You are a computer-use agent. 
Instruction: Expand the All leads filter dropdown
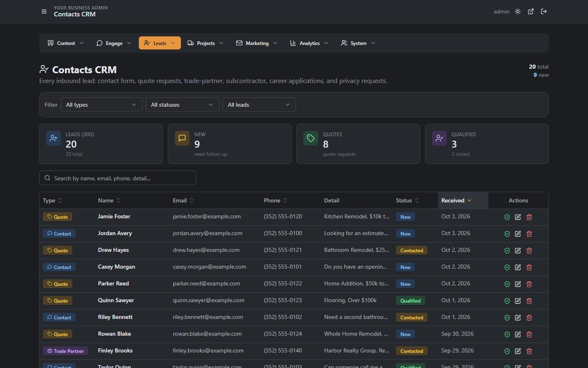pyautogui.click(x=259, y=105)
